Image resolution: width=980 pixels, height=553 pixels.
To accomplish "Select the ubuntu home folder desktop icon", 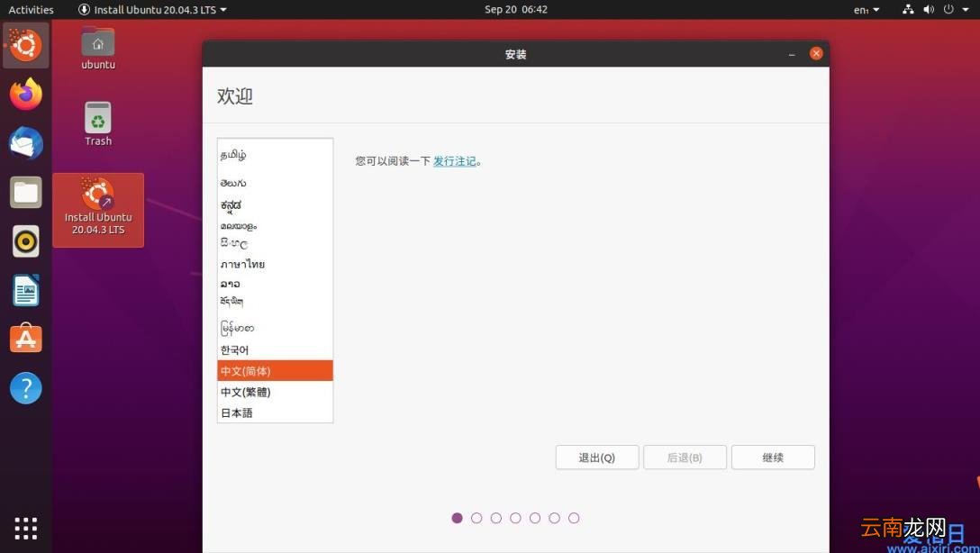I will point(98,48).
